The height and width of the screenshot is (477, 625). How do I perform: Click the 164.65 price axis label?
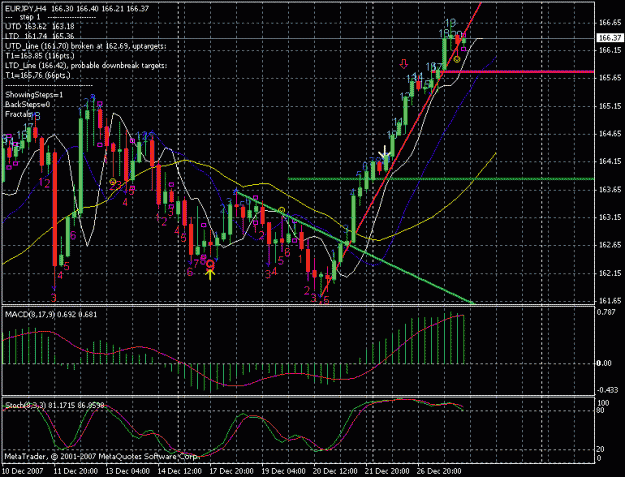tap(610, 133)
